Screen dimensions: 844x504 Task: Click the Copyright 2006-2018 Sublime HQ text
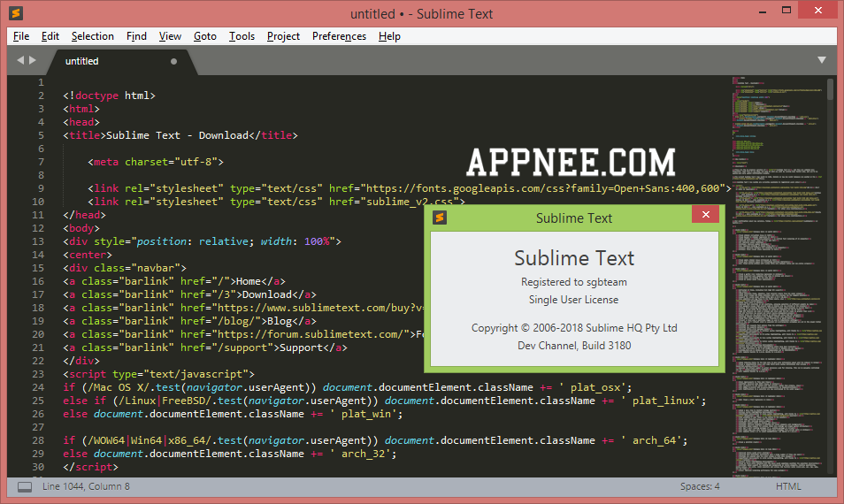pos(574,328)
